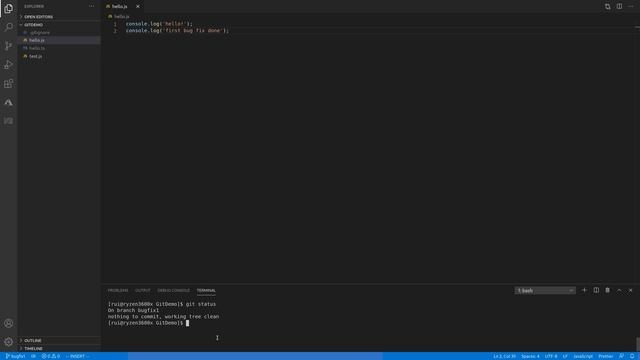Open the Source Control view
This screenshot has width=640, height=360.
8,46
